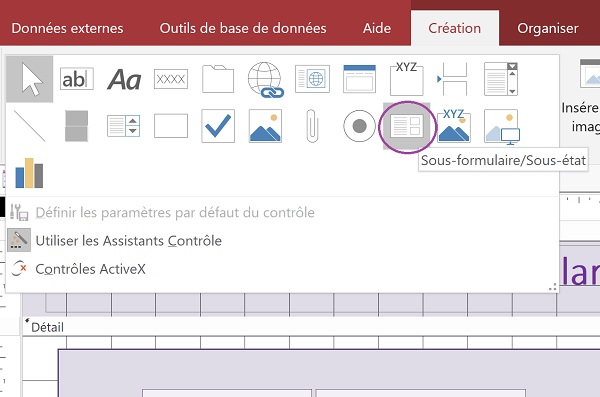The width and height of the screenshot is (600, 397).
Task: Grab the controls gallery corner grip handle
Action: pos(553,287)
